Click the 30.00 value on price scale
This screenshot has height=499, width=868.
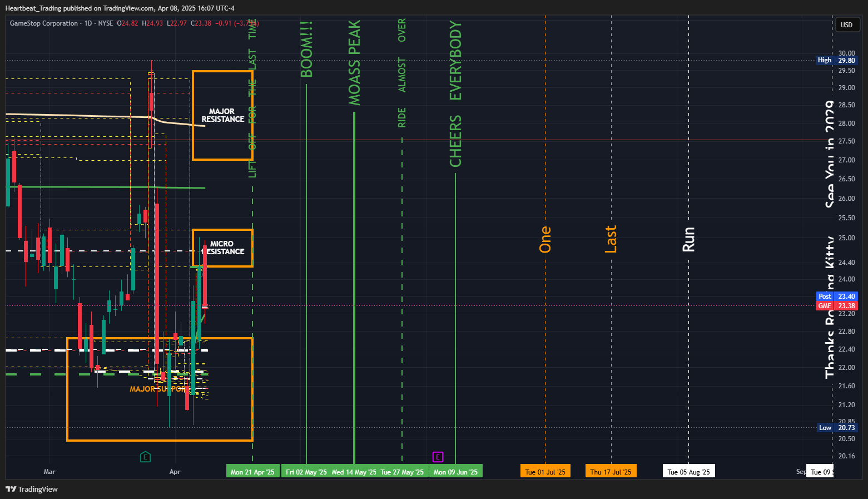tap(847, 53)
